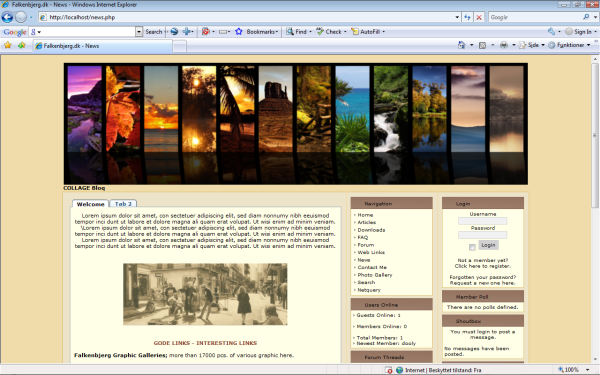
Task: Select the Welcome tab
Action: (x=90, y=204)
